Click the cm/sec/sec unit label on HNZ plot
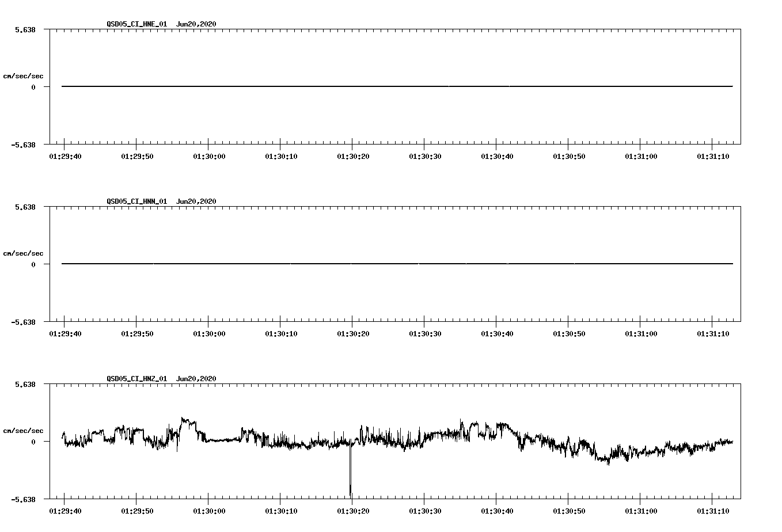 click(23, 431)
